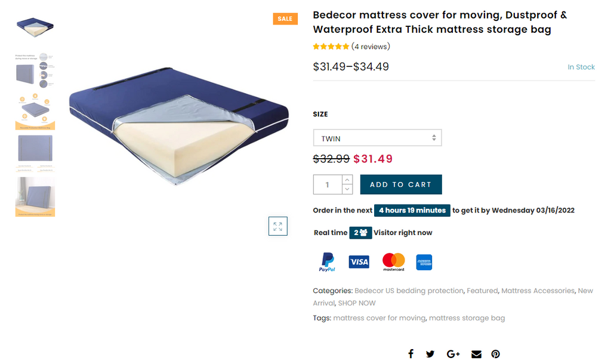Click the Mastercard payment icon
611x364 pixels.
393,262
